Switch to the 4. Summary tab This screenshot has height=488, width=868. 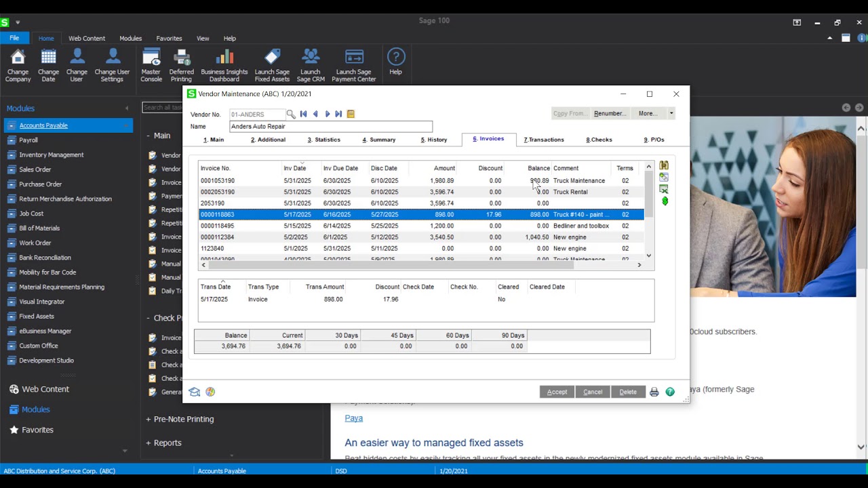[379, 140]
